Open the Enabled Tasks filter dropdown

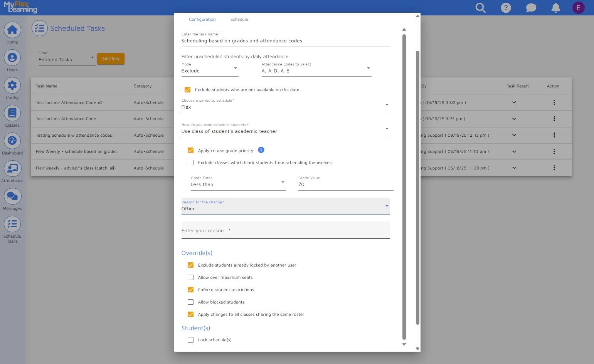67,58
